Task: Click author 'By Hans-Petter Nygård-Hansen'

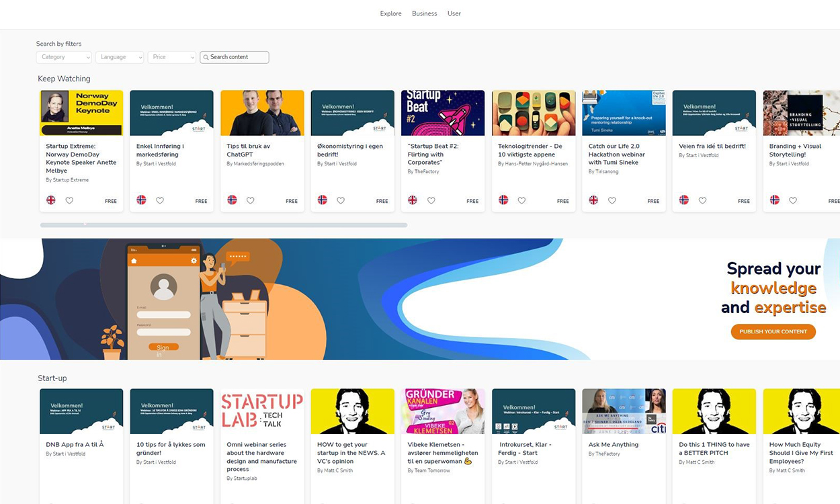Action: [533, 164]
